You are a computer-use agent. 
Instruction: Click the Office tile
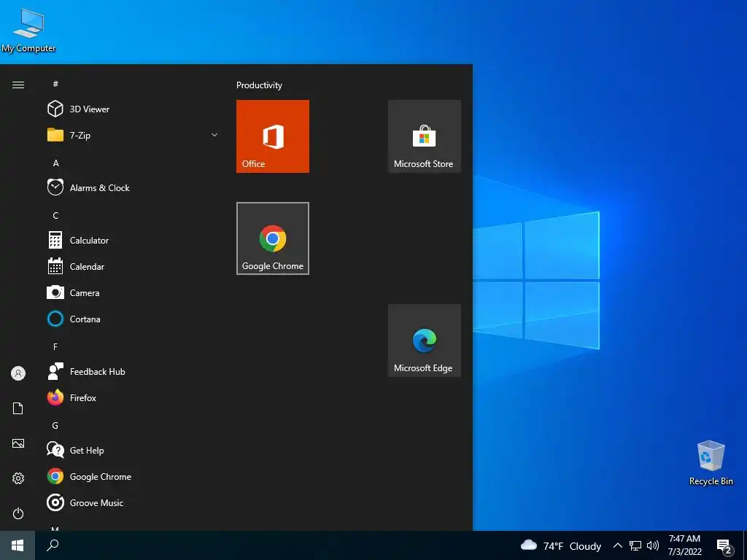coord(273,136)
